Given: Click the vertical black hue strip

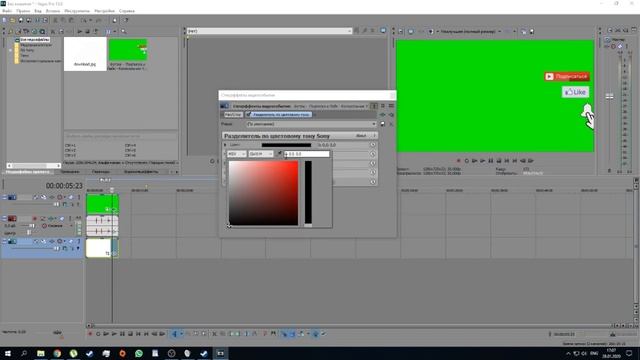Looking at the screenshot, I should point(308,193).
